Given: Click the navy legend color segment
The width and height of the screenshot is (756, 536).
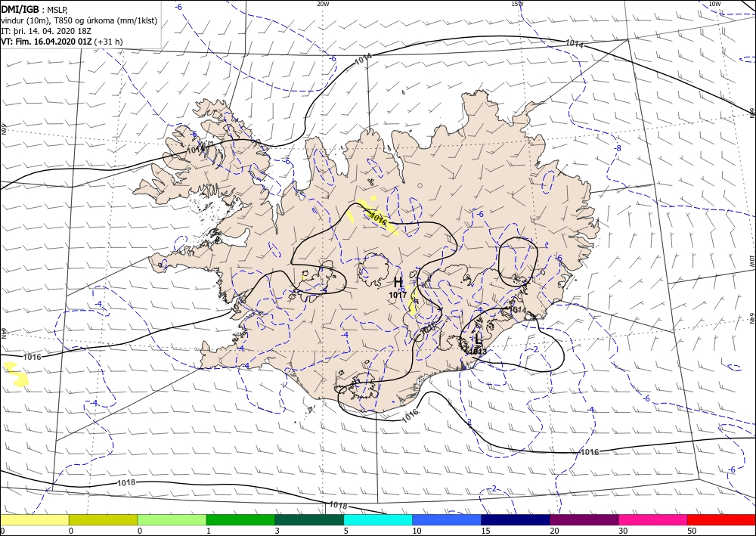Looking at the screenshot, I should [x=516, y=520].
